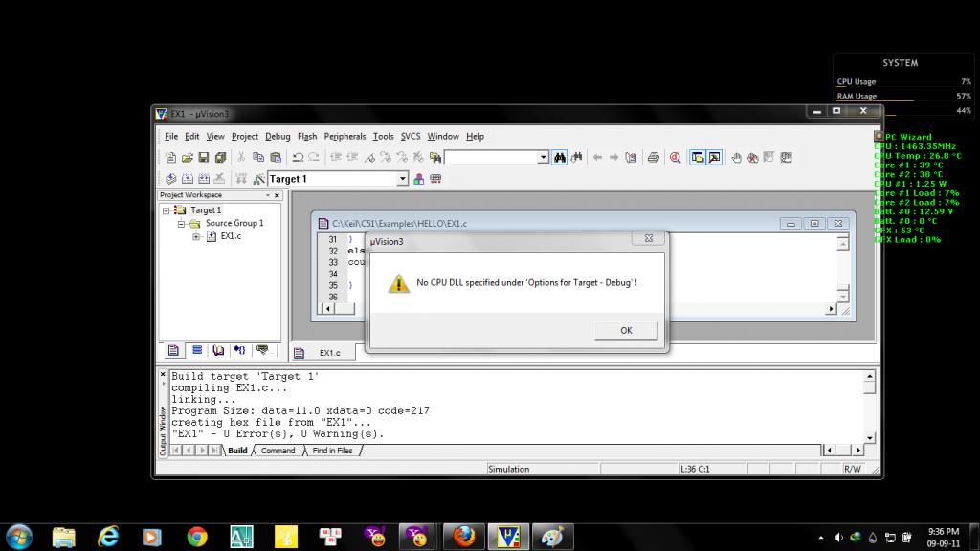980x551 pixels.
Task: Click the Undo toolbar icon
Action: (x=298, y=158)
